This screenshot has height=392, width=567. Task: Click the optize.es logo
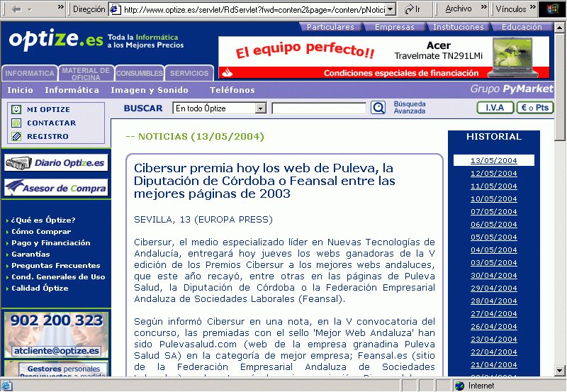(56, 40)
